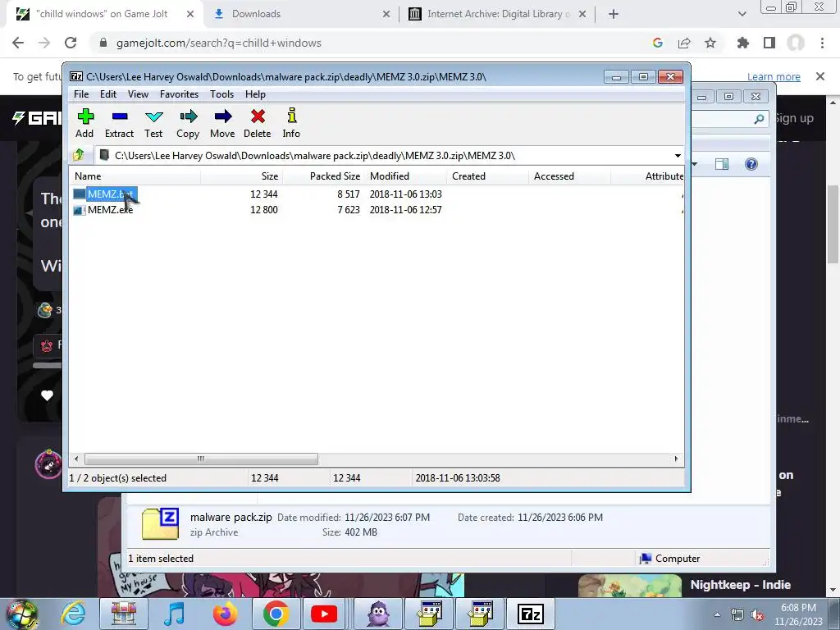Toggle the Chrome side panel icon
Viewport: 840px width, 630px height.
(769, 43)
